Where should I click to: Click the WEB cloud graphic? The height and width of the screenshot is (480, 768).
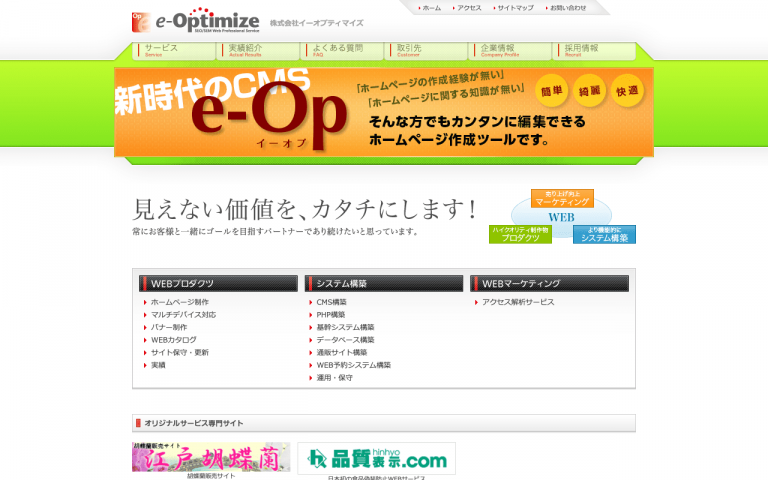pyautogui.click(x=561, y=216)
